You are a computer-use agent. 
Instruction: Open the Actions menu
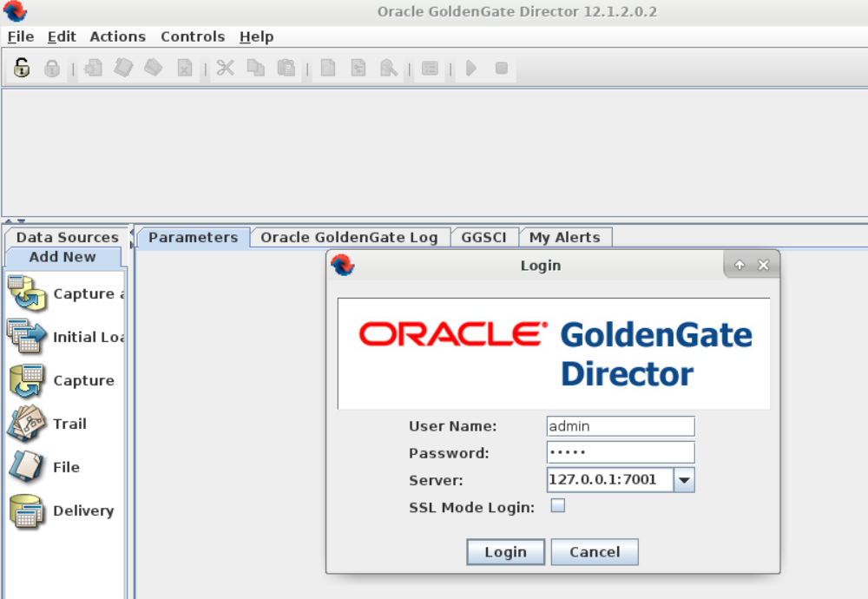(118, 36)
